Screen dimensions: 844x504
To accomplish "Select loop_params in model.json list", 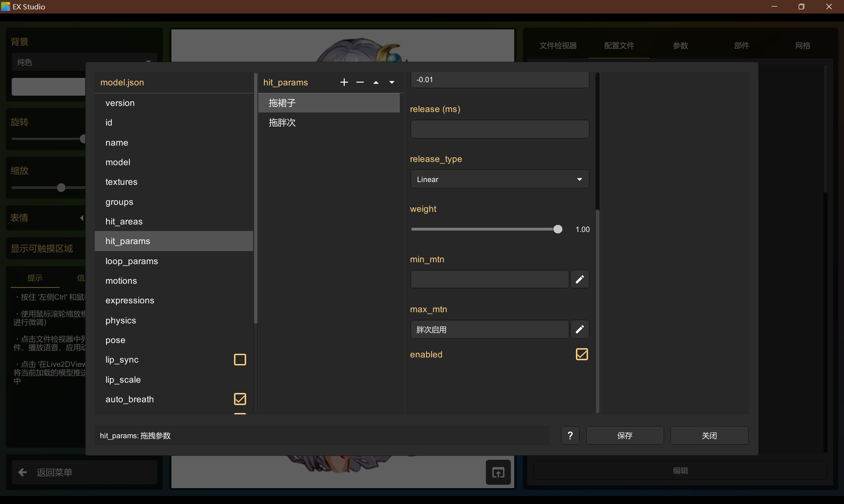I will [174, 261].
